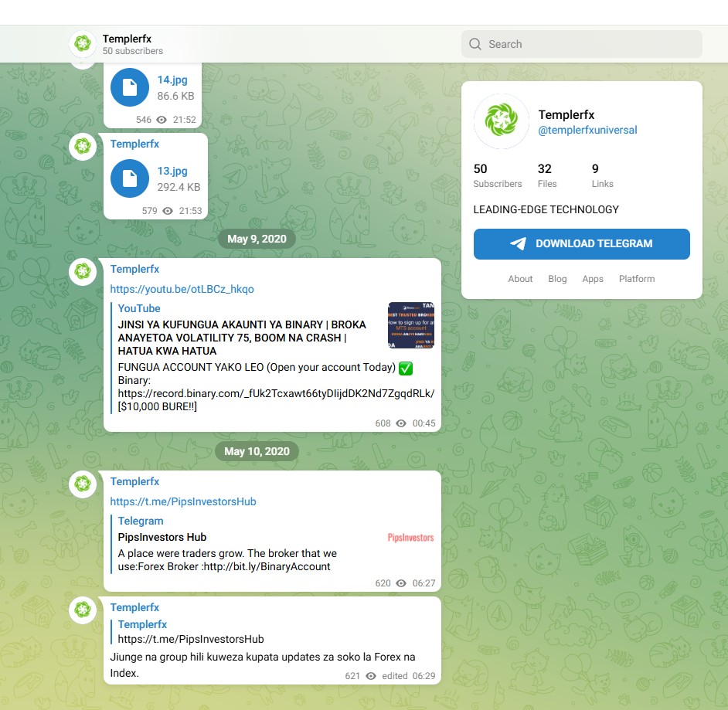This screenshot has height=710, width=728.
Task: Click the magnifier icon in the search bar
Action: pos(475,44)
